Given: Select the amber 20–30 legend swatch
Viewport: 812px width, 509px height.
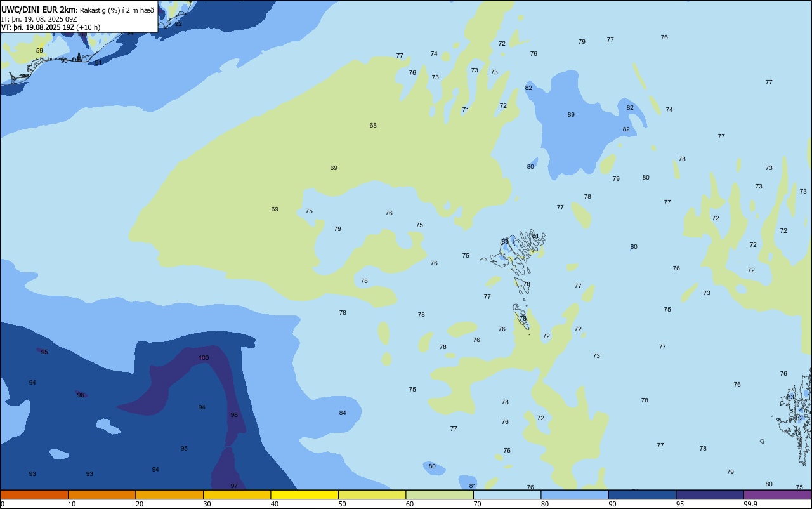Looking at the screenshot, I should [x=169, y=494].
